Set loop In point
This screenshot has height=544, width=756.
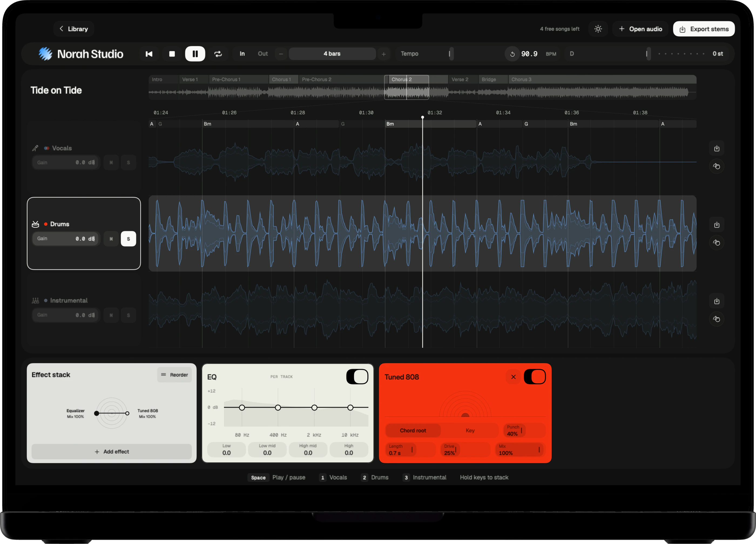[242, 54]
